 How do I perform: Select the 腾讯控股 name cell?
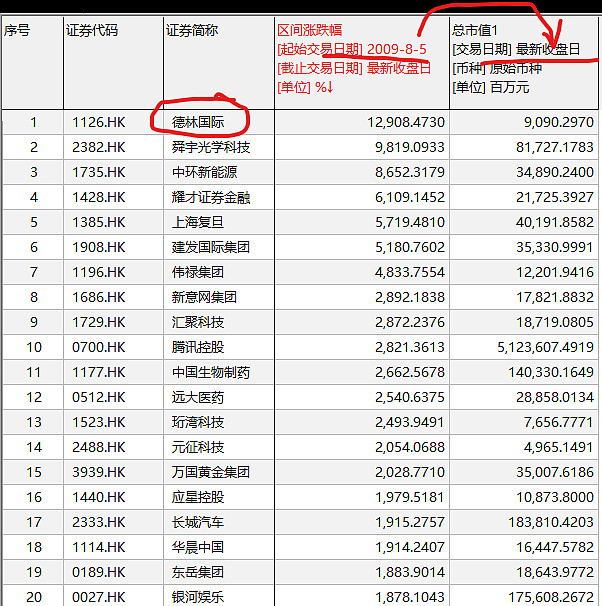point(198,347)
